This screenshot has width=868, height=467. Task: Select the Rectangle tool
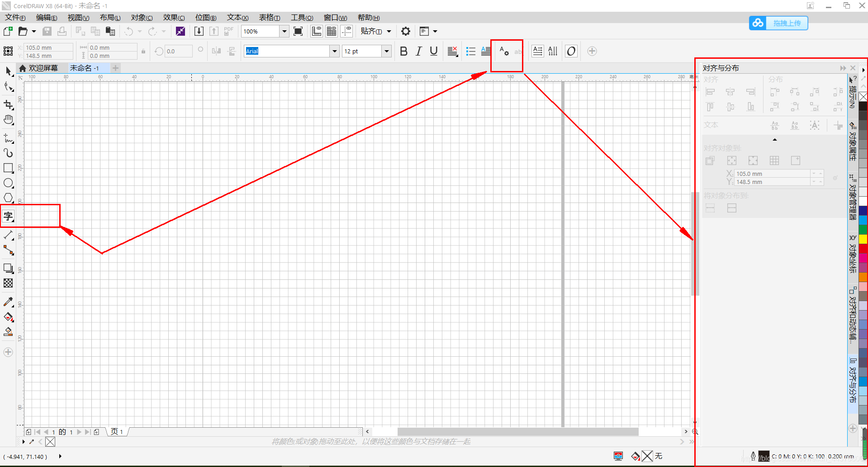(x=8, y=168)
